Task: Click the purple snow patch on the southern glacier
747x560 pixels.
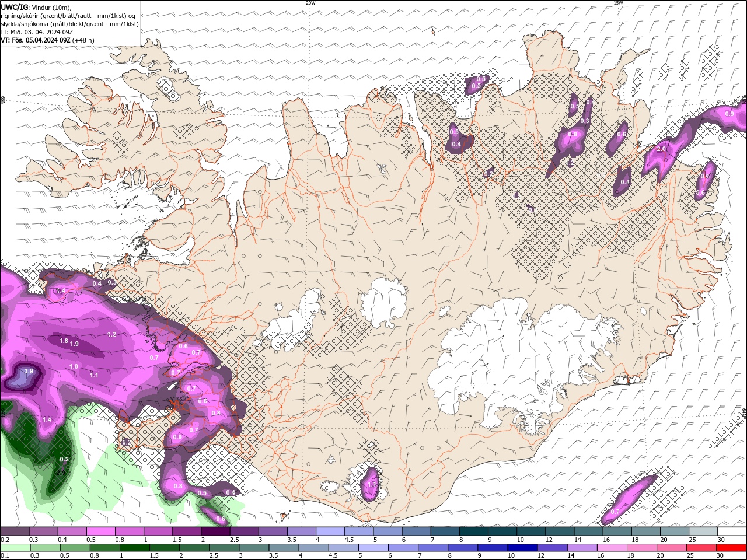Action: 371,484
